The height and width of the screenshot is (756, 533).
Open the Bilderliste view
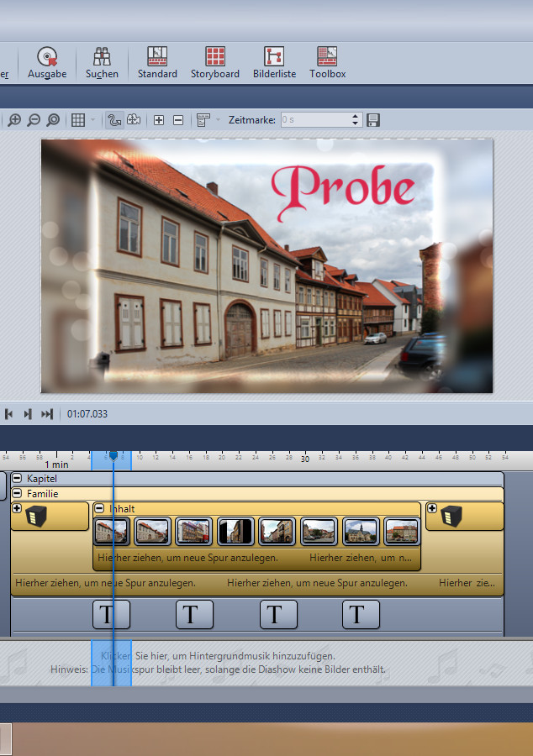point(275,63)
